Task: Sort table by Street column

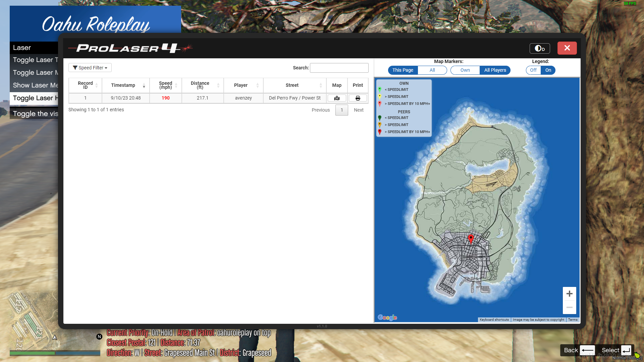Action: 295,85
